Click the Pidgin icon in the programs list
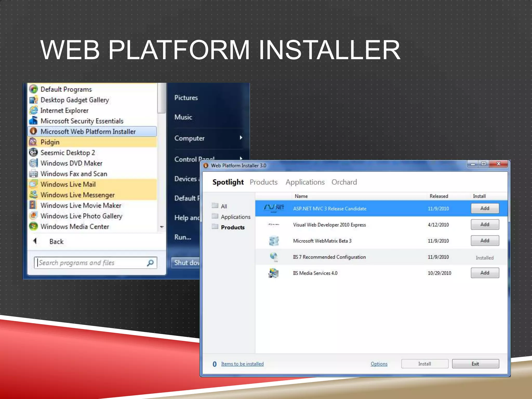532x399 pixels. 33,142
